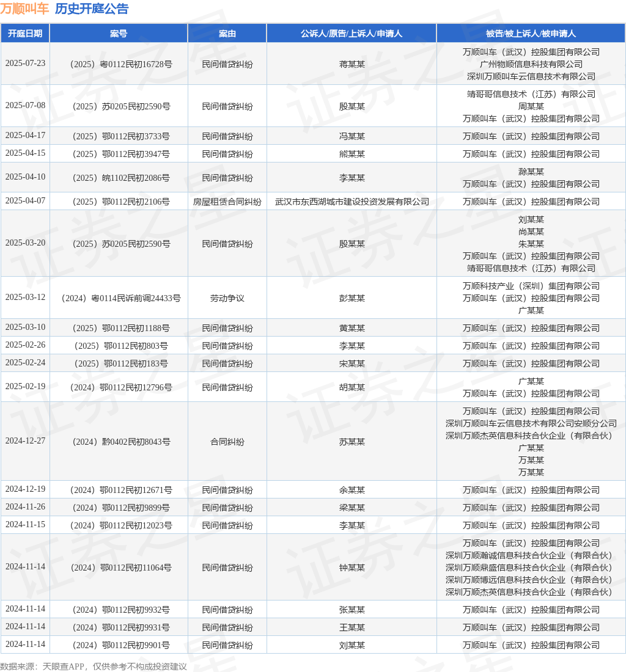Click the date 2025-04-15

tap(25, 153)
